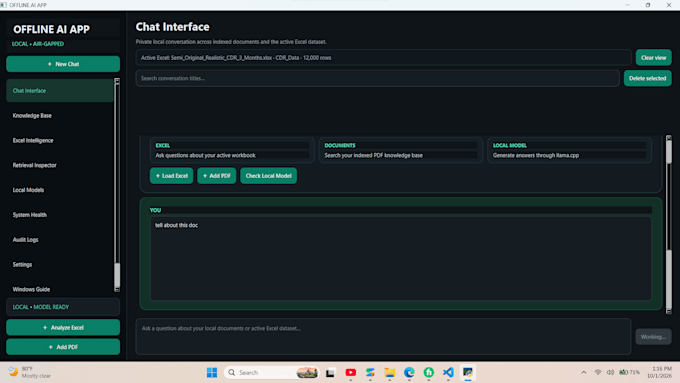Click sidebar scrollbar down arrow

(117, 289)
